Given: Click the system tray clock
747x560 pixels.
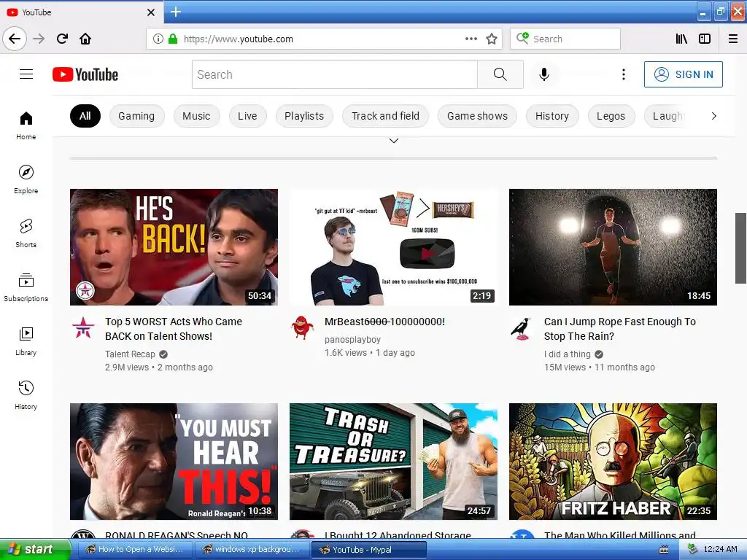Looking at the screenshot, I should click(720, 550).
